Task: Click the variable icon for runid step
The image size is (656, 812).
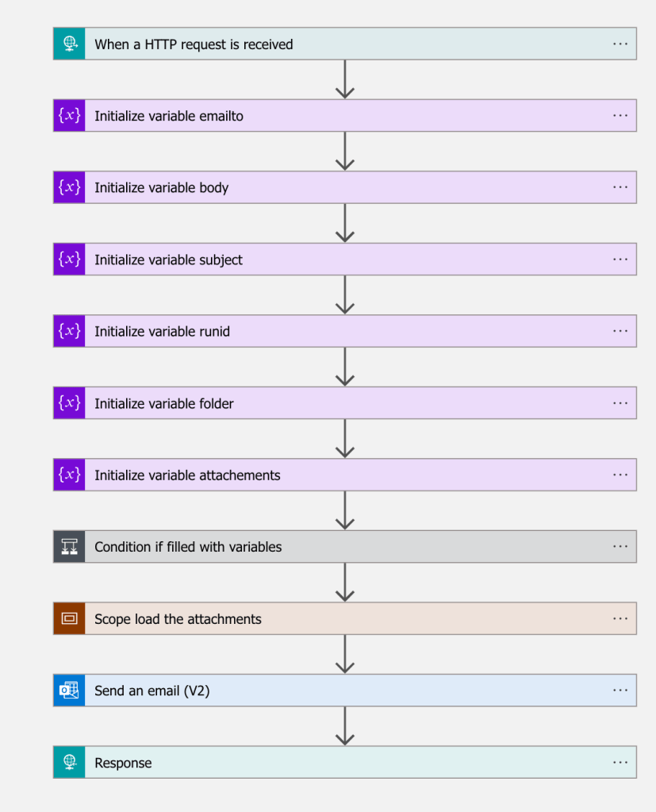Action: (x=69, y=331)
